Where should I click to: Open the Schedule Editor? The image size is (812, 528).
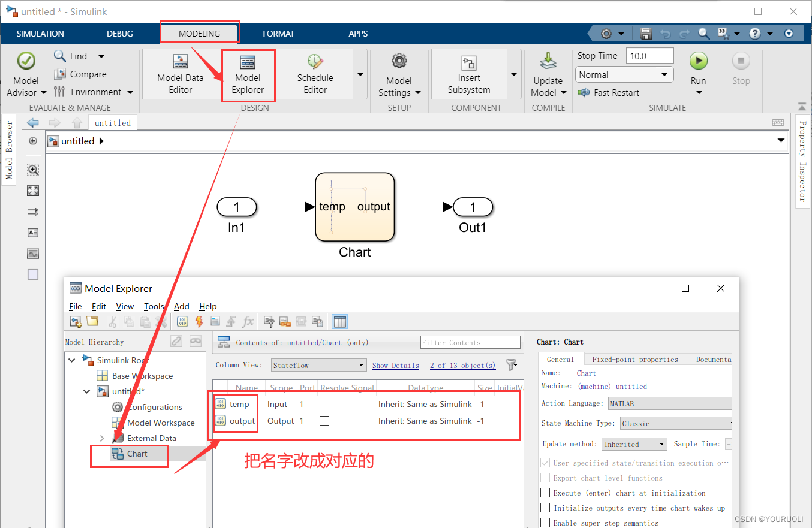tap(315, 75)
